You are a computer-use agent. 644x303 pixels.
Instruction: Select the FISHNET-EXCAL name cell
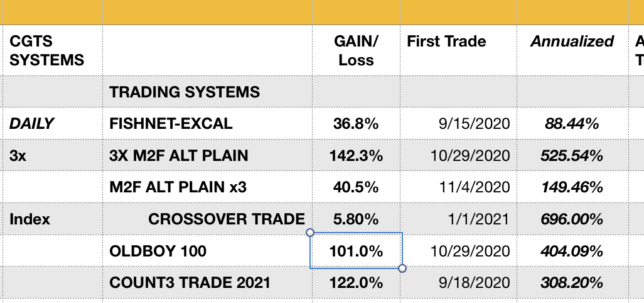[x=207, y=123]
